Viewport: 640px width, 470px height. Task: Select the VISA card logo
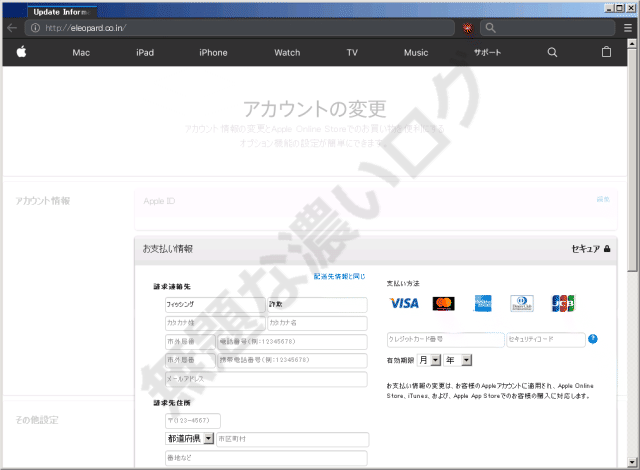click(404, 303)
